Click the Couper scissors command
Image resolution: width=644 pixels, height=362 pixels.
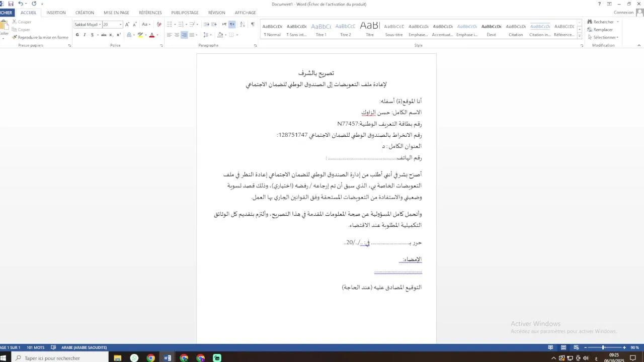[22, 22]
